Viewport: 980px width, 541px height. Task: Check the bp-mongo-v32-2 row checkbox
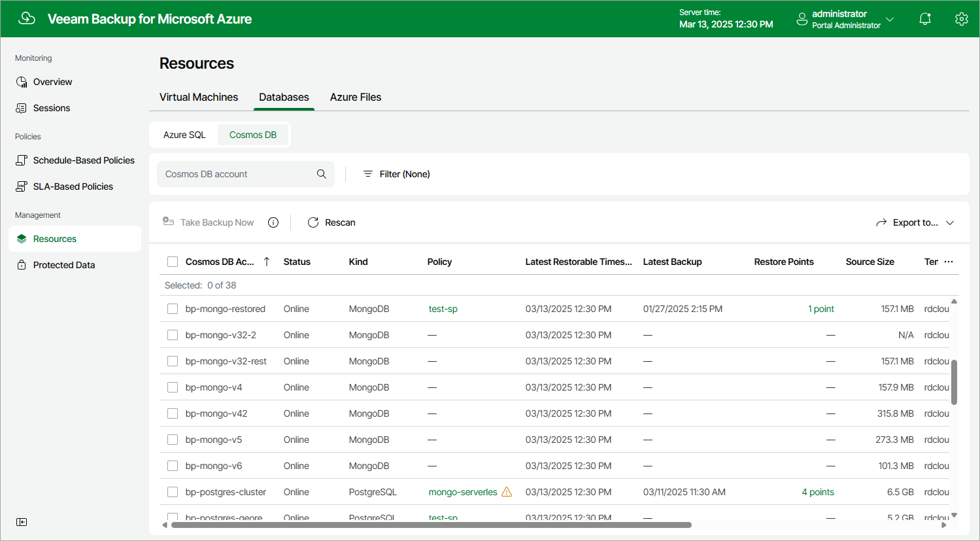[x=173, y=335]
